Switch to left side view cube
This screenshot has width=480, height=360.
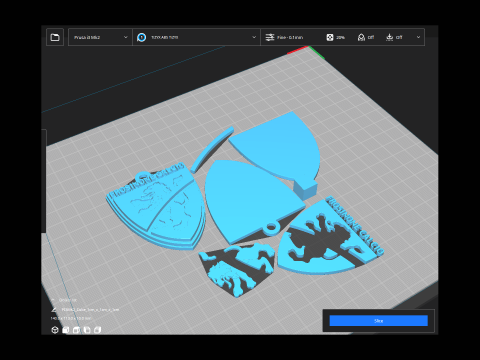pyautogui.click(x=87, y=330)
